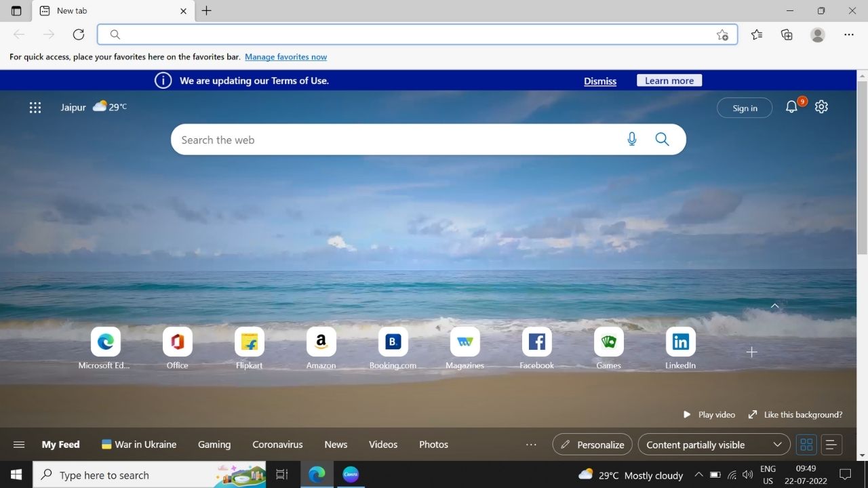Click the Sign in button
Screen dimensions: 868x488
pos(745,108)
